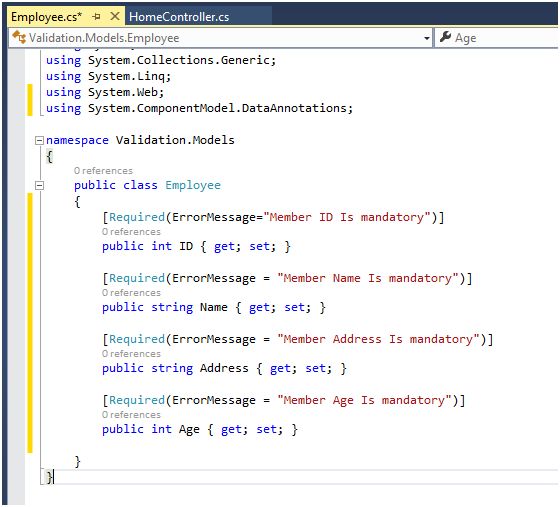The width and height of the screenshot is (560, 507).
Task: Click the 'ID' property name in code
Action: pyautogui.click(x=186, y=246)
